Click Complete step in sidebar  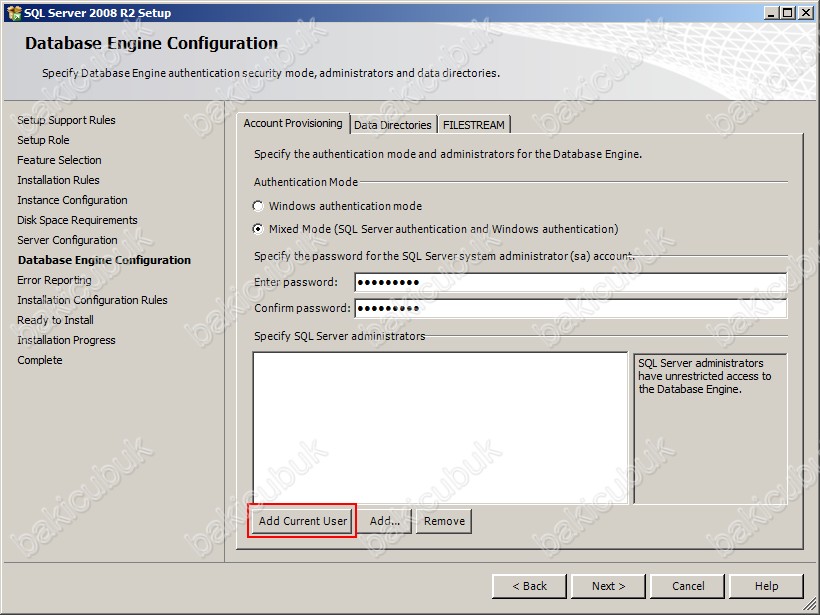point(40,360)
